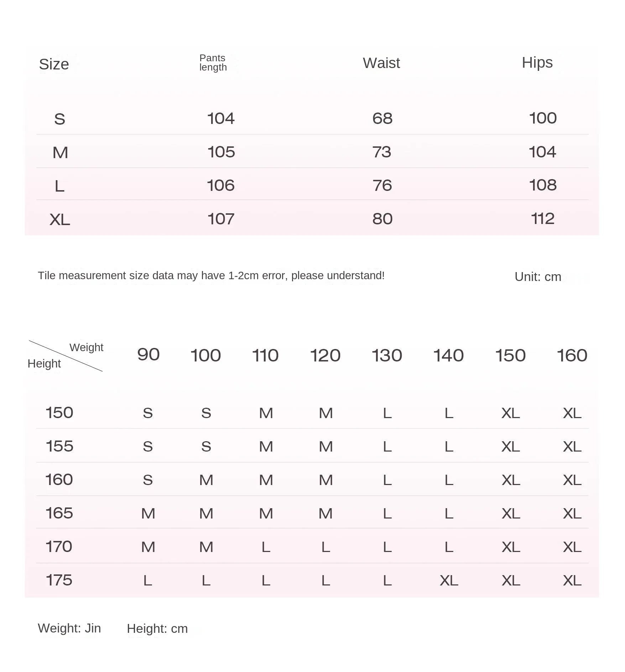This screenshot has height=672, width=625.
Task: Select the XL row label in the measurements table
Action: click(60, 219)
